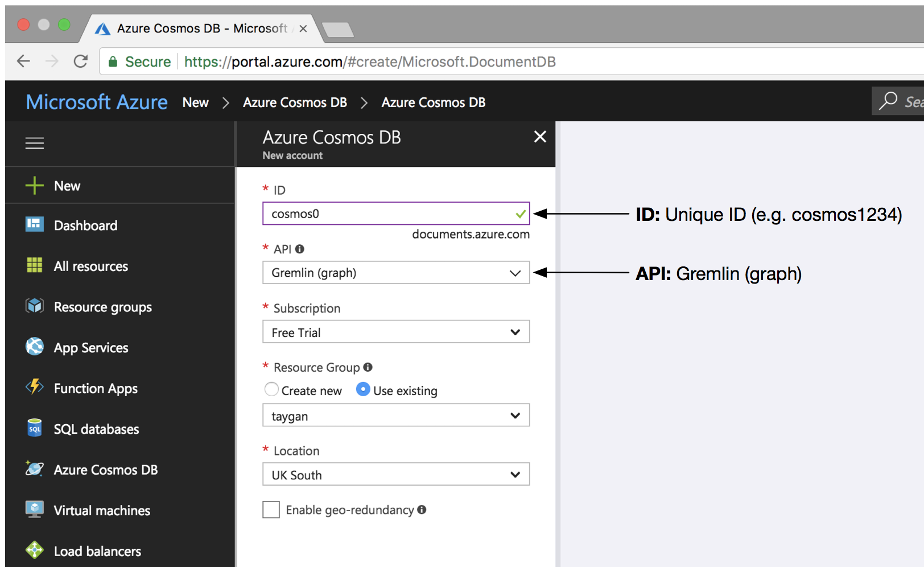Open Dashboard icon in sidebar
The width and height of the screenshot is (924, 567).
tap(35, 224)
